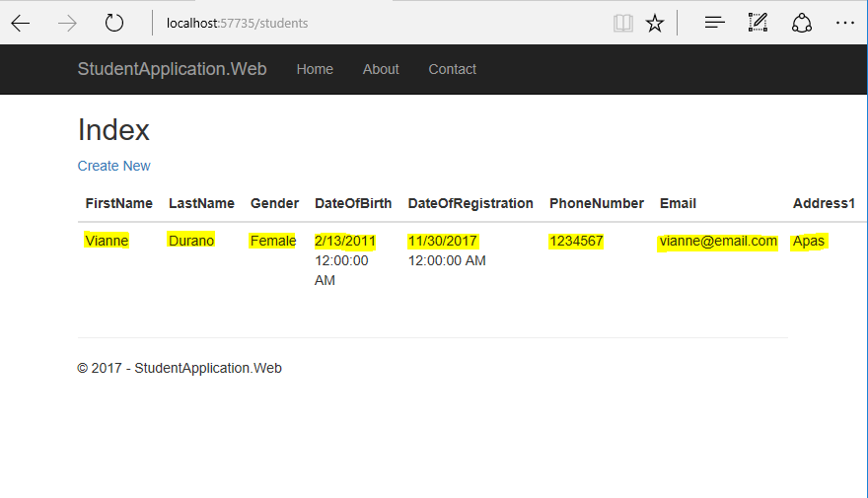Reload the page with the refresh icon

[x=114, y=23]
